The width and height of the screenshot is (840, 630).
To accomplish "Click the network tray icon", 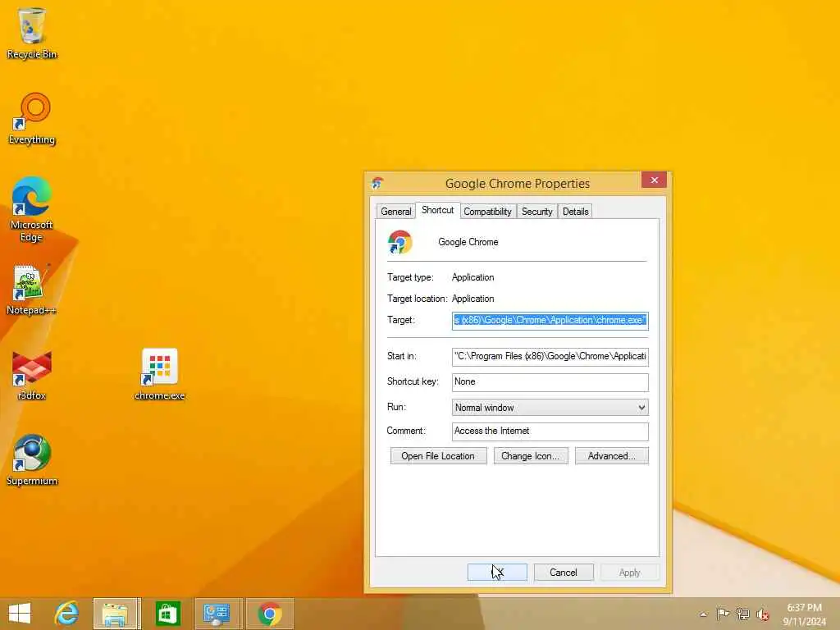I will point(742,614).
